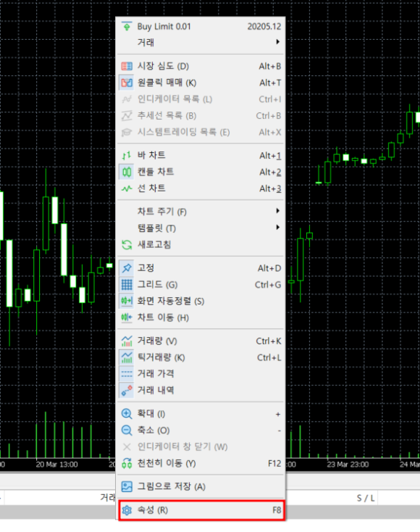Click the 시장 심도 depth-of-market icon
This screenshot has height=532, width=420.
(127, 66)
